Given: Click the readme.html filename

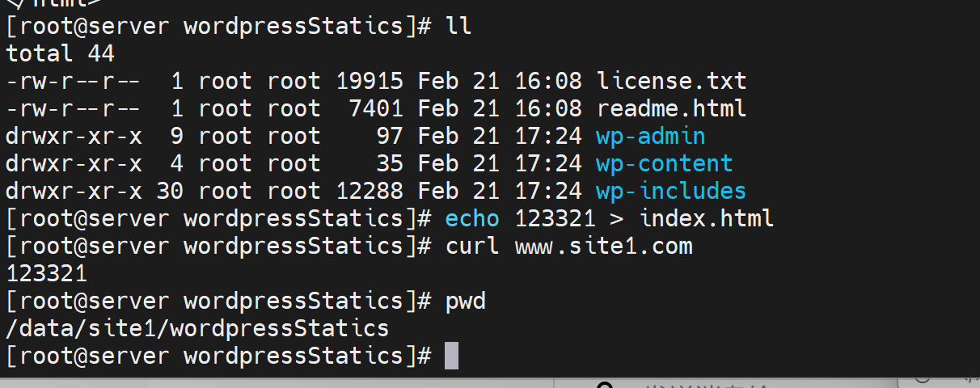Looking at the screenshot, I should coord(671,108).
